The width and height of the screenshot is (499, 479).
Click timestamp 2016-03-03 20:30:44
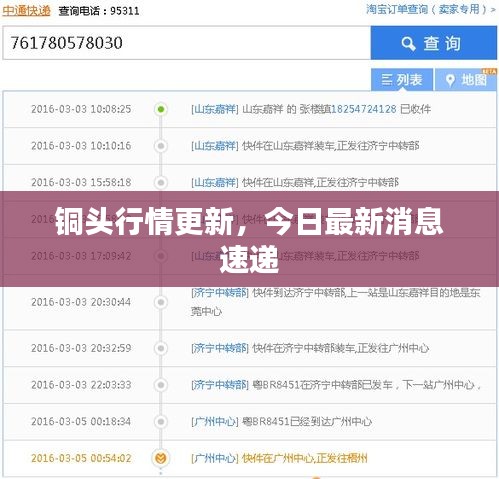[x=81, y=302]
